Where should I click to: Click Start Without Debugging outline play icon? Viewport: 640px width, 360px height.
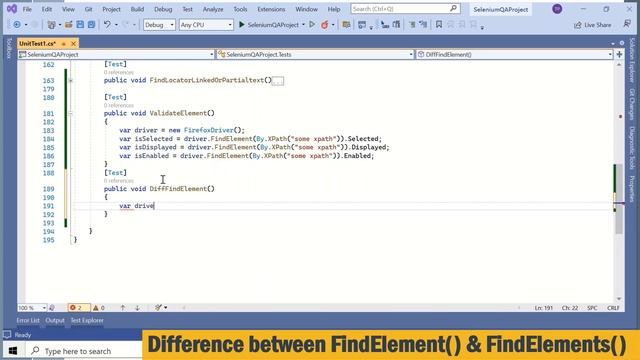coord(312,25)
